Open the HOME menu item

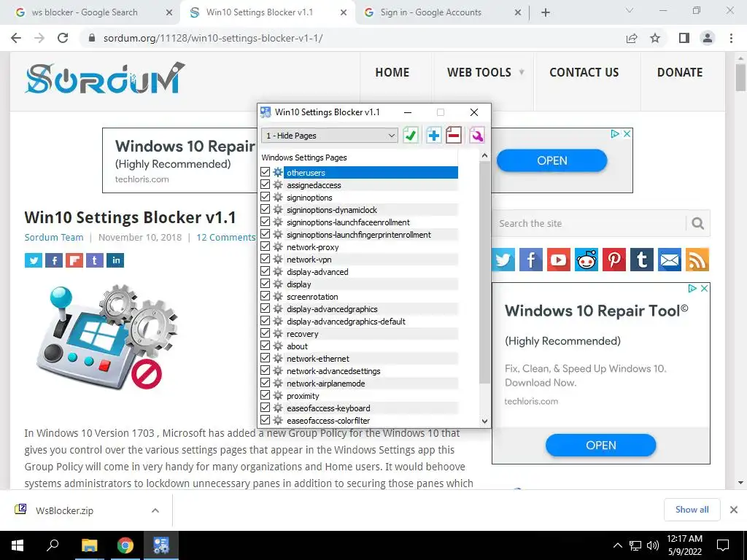coord(392,72)
